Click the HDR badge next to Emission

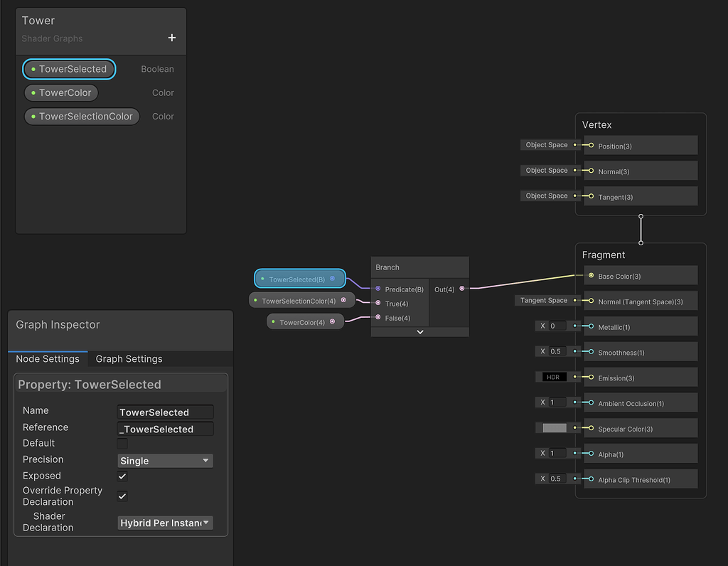pos(554,377)
